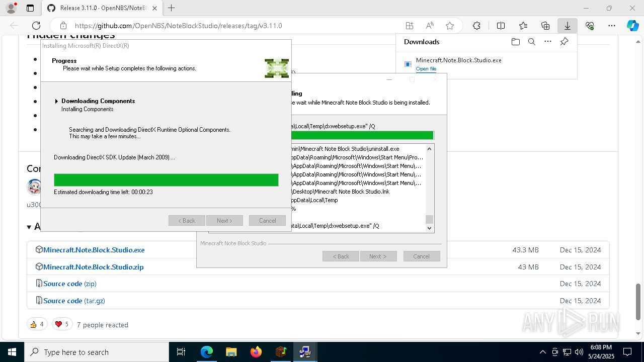Viewport: 644px width, 362px height.
Task: Close the Release 3.11.0 tab
Action: tap(154, 8)
